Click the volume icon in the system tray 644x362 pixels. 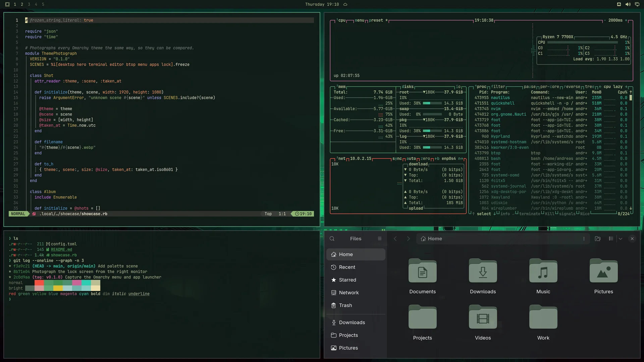pos(628,4)
